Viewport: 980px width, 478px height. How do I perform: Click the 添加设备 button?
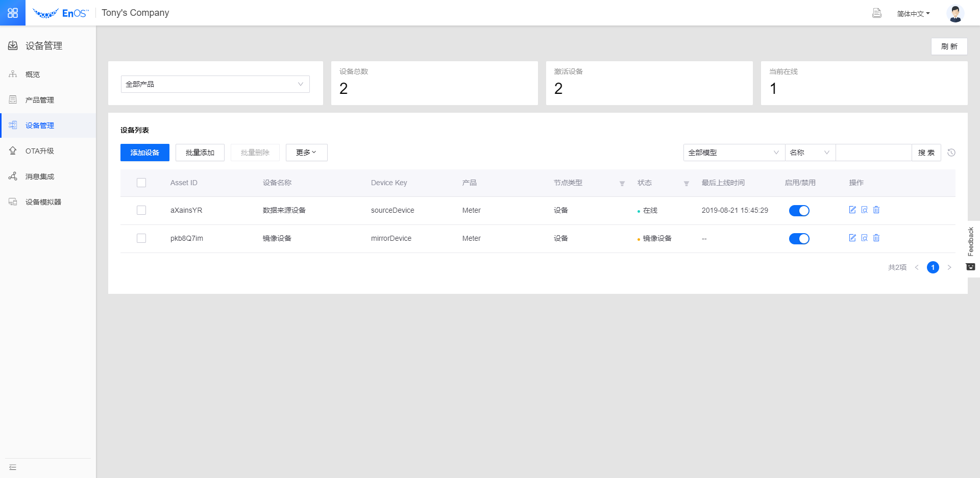(x=145, y=153)
